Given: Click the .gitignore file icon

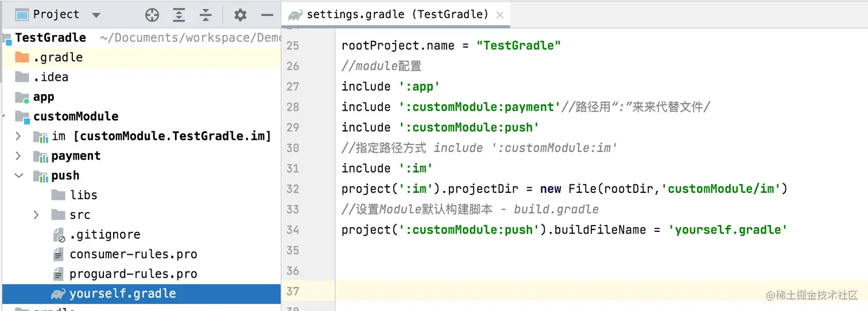Looking at the screenshot, I should (x=59, y=235).
